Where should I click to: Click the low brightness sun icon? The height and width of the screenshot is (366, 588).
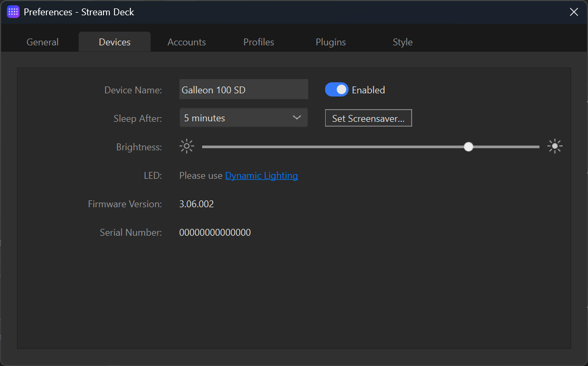[186, 146]
